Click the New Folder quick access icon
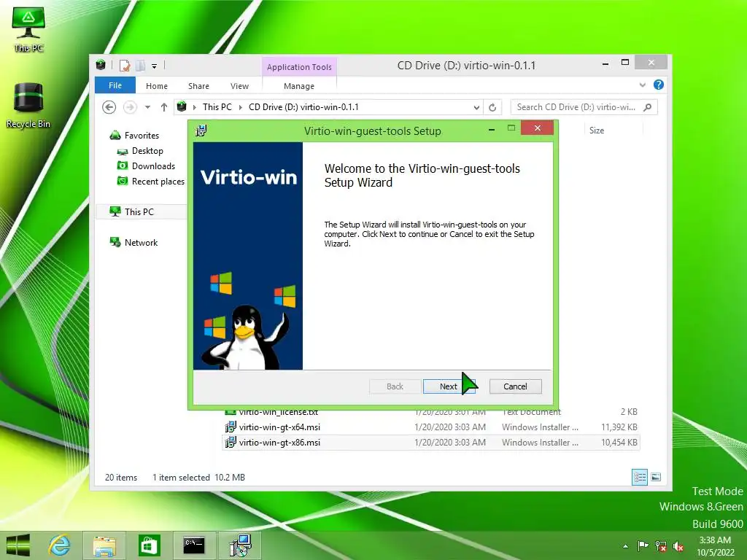This screenshot has width=747, height=560. point(141,65)
